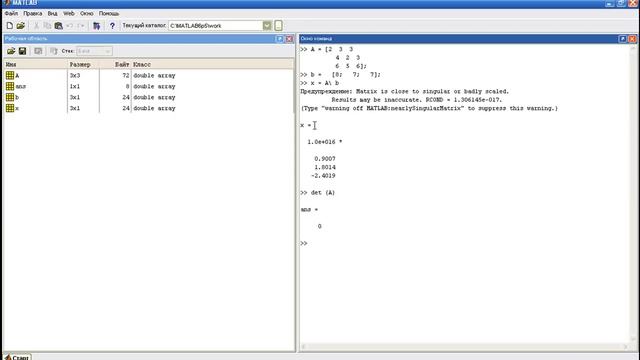Expand the current directory dropdown list
The image size is (640, 360).
point(267,26)
